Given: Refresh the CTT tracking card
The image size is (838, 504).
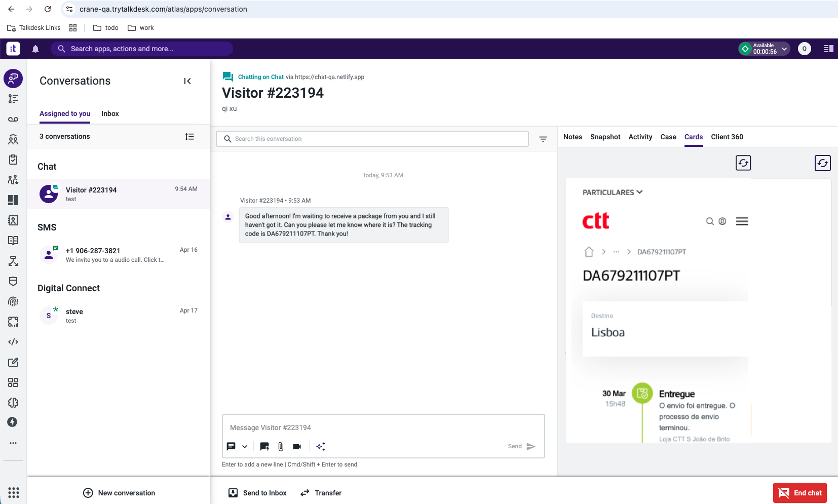Looking at the screenshot, I should click(x=743, y=163).
